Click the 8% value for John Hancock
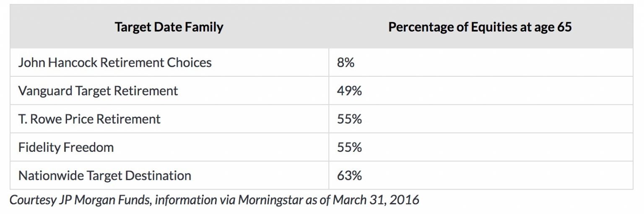Viewport: 644px width, 214px height. click(x=345, y=63)
